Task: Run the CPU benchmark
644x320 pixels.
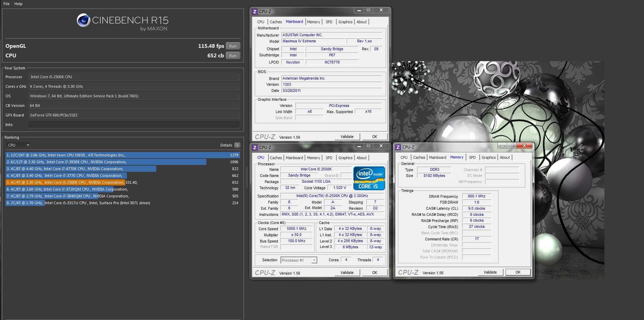Action: tap(233, 56)
